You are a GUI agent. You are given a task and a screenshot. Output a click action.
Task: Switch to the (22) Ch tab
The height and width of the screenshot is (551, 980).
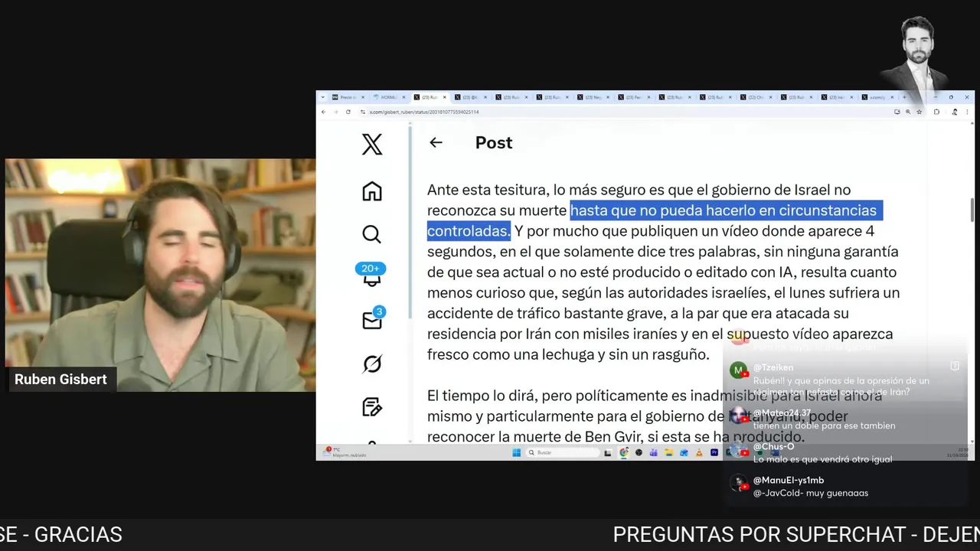[756, 97]
